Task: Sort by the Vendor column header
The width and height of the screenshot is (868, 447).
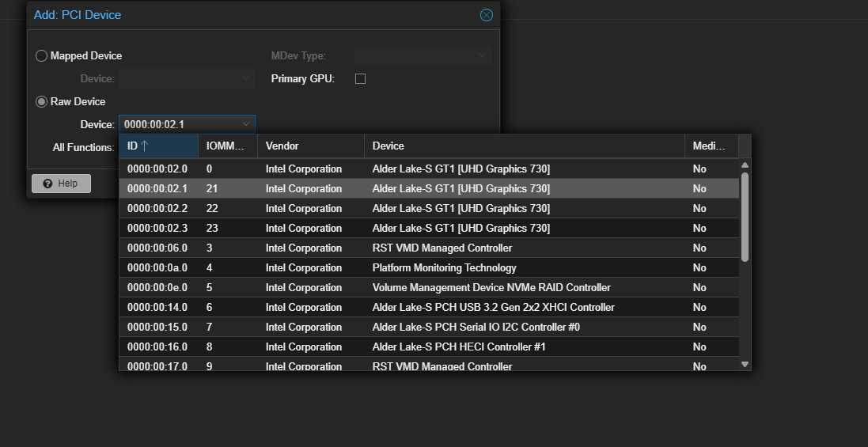Action: 310,146
